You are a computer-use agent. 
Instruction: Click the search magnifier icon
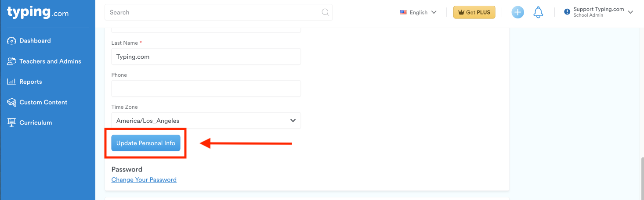(x=326, y=12)
